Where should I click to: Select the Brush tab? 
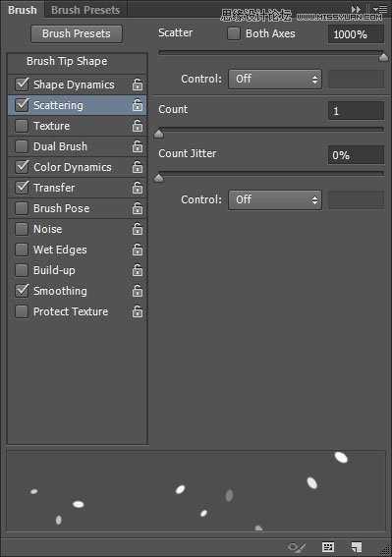(x=22, y=10)
